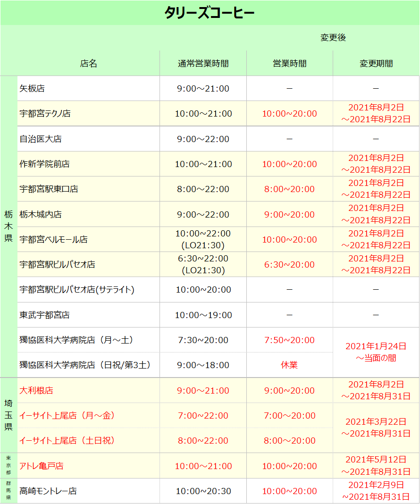Select 作新学院前店's change period dates
Screen dimensions: 420x504
[x=376, y=164]
